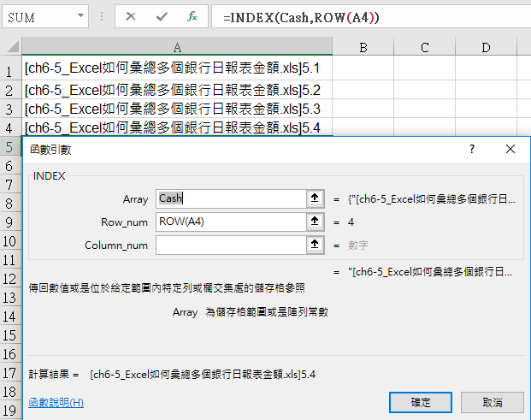Viewport: 531px width, 420px height.
Task: Click empty cell C2
Action: 425,90
